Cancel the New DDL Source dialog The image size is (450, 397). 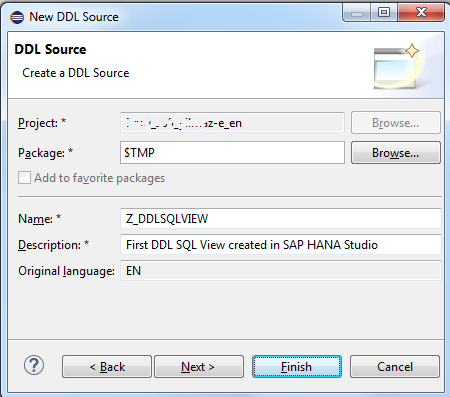pyautogui.click(x=395, y=366)
